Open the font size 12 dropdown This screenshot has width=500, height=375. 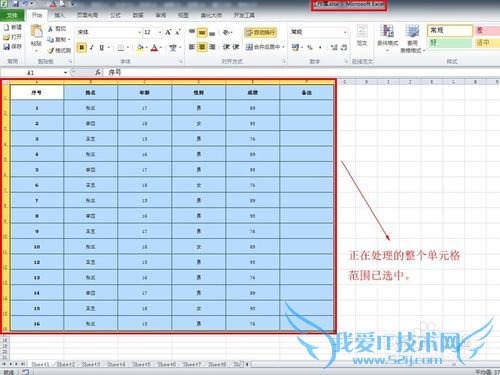[160, 32]
